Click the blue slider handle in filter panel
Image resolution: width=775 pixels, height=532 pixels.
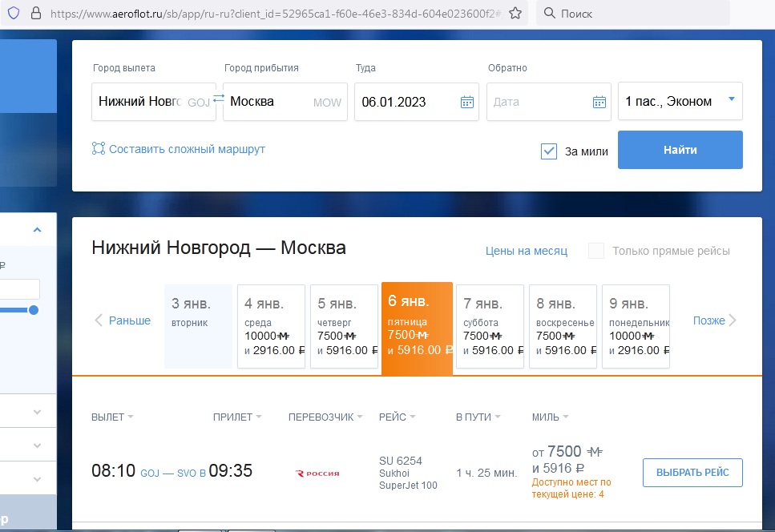pos(34,310)
